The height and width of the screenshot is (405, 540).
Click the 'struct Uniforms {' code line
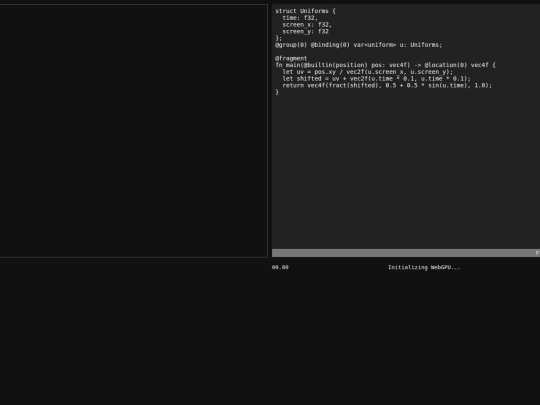(305, 11)
